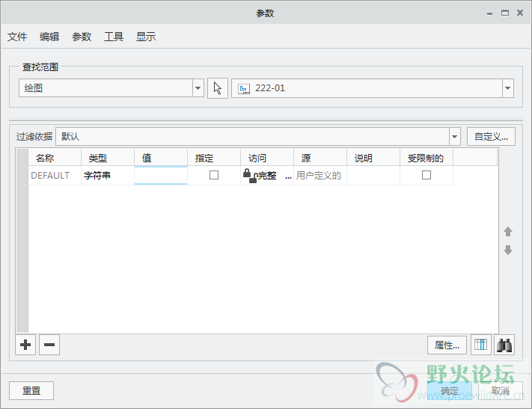
Task: Move parameter down with arrow
Action: click(x=508, y=250)
